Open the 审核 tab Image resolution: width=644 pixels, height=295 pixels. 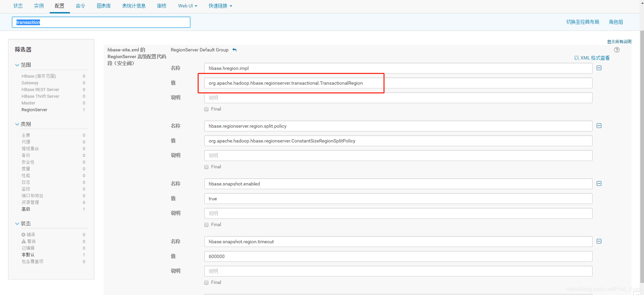(x=162, y=6)
